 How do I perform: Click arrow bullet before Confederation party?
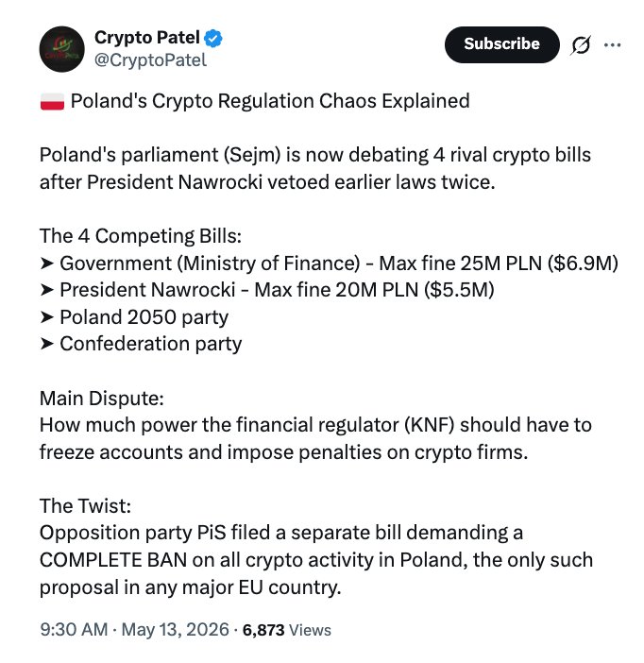click(47, 344)
